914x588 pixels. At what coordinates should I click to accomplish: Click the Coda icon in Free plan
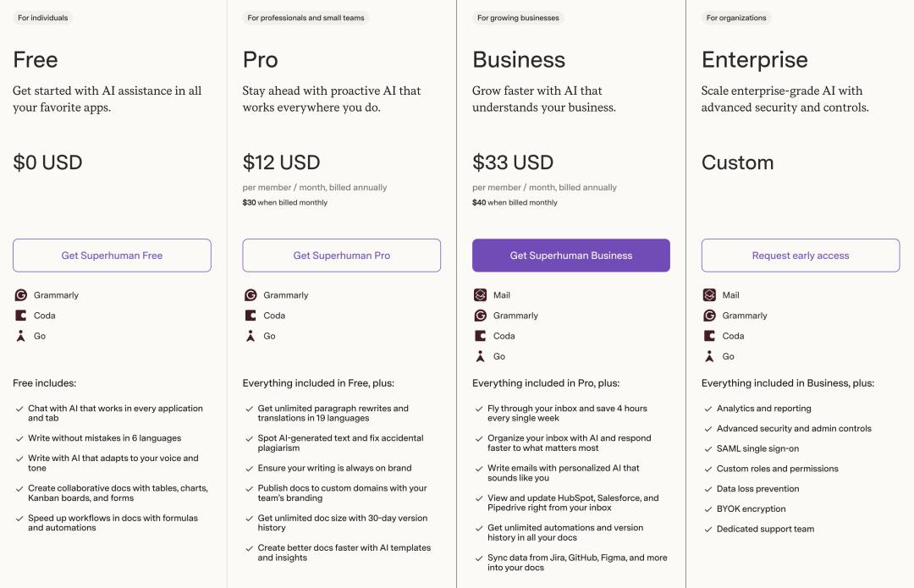21,316
